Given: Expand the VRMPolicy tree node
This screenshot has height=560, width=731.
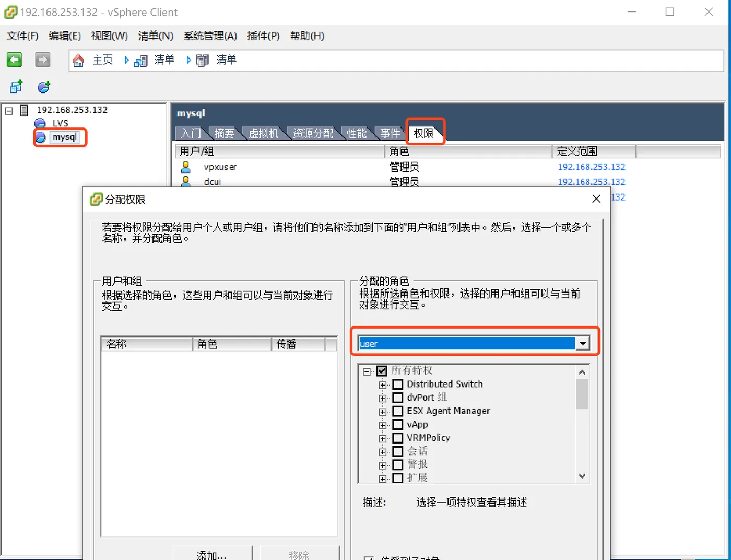Looking at the screenshot, I should tap(383, 438).
